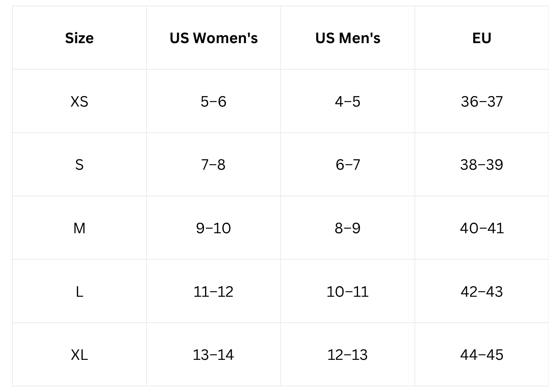Click the EU 38–39 cell
549x392 pixels.
pyautogui.click(x=482, y=165)
